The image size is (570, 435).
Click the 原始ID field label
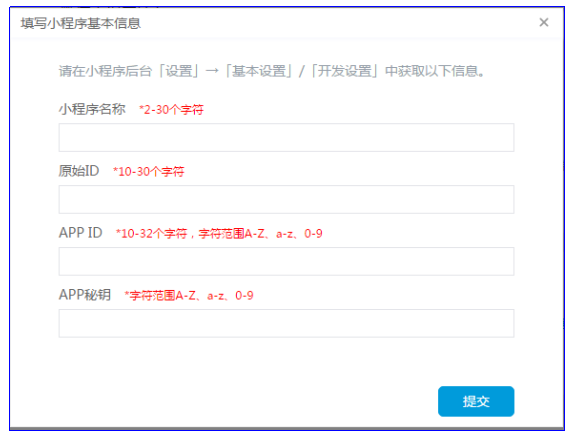coord(79,171)
